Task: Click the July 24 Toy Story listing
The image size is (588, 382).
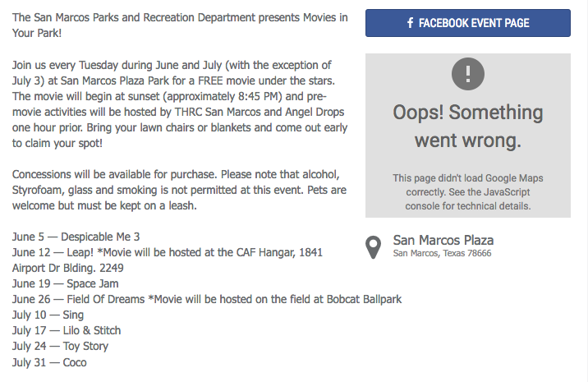Action: [60, 347]
